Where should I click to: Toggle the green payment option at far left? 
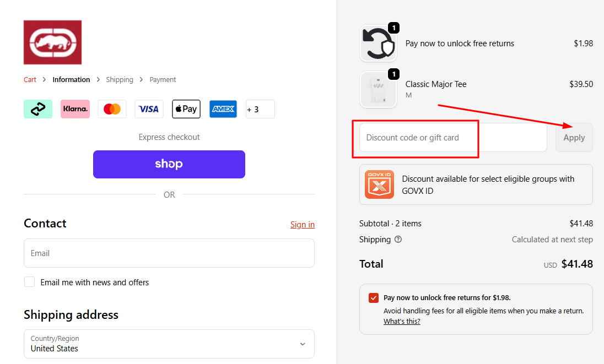[x=38, y=108]
